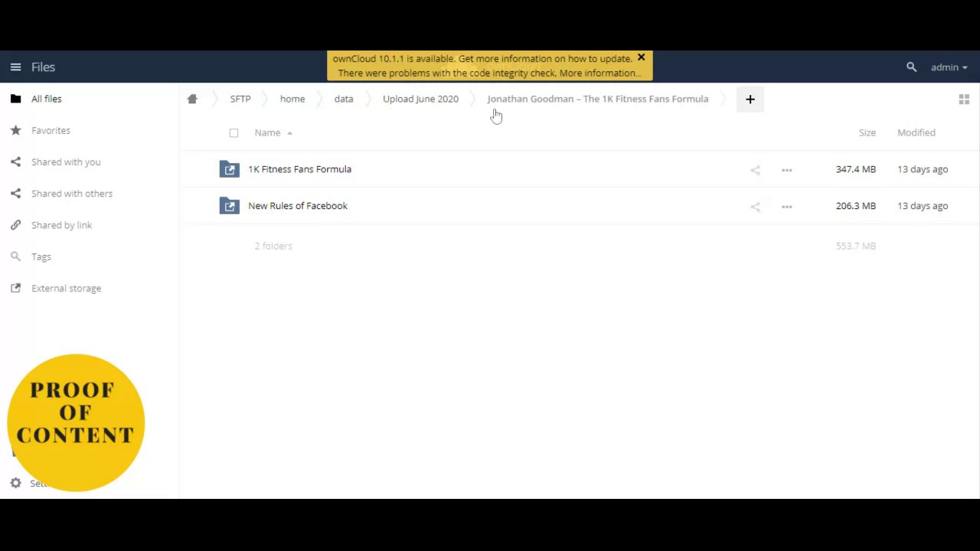Click Jonathan Goodman breadcrumb folder
The image size is (980, 551).
coord(597,99)
